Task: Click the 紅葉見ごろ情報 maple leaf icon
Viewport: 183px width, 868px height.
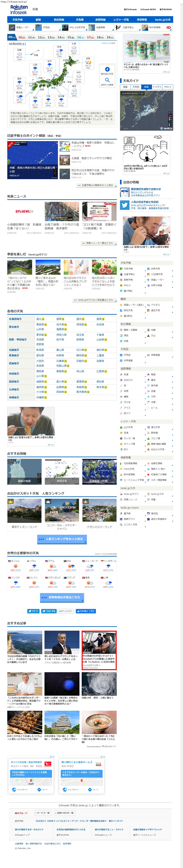Action: pyautogui.click(x=148, y=475)
